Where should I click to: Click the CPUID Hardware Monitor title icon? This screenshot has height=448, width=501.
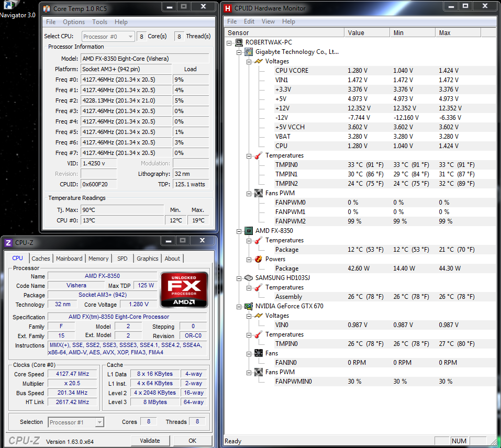[228, 8]
